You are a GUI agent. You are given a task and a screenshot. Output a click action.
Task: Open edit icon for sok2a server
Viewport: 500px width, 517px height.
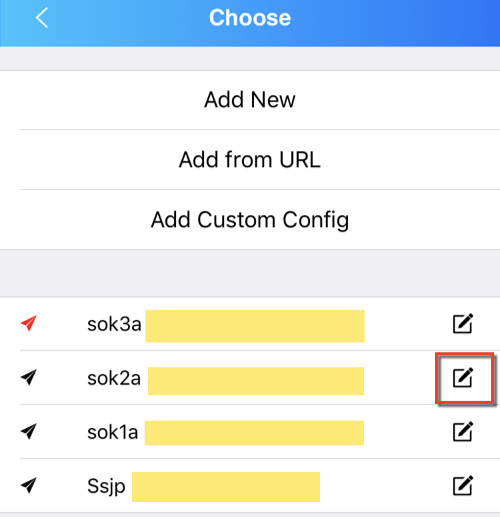point(463,378)
